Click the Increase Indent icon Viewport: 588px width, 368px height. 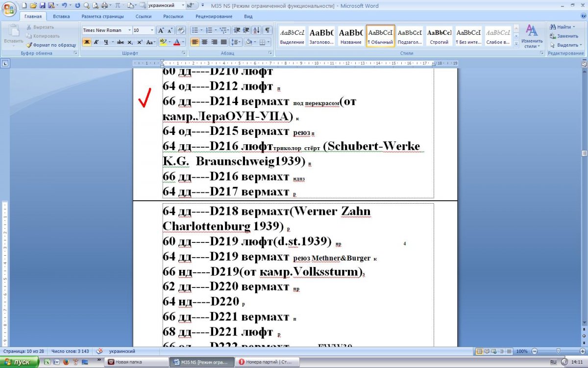click(x=246, y=30)
